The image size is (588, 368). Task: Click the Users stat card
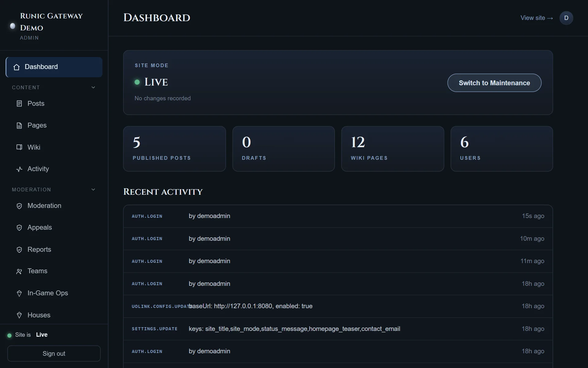[502, 149]
